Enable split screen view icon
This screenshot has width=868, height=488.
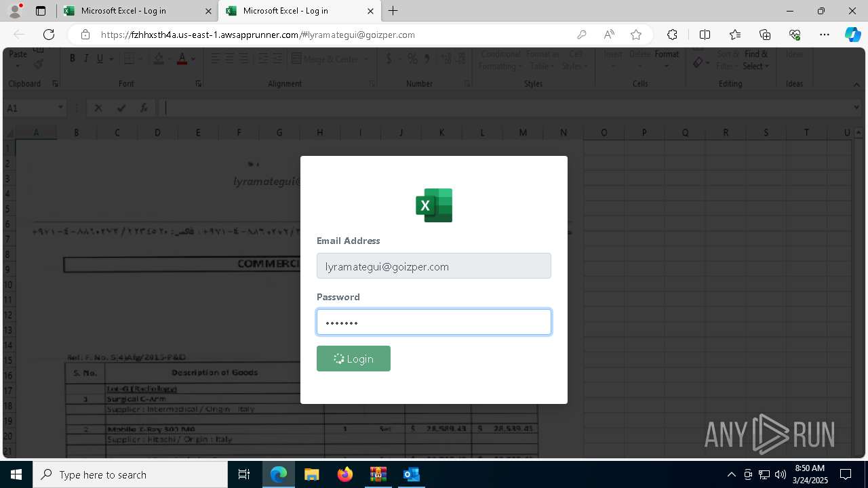[705, 35]
